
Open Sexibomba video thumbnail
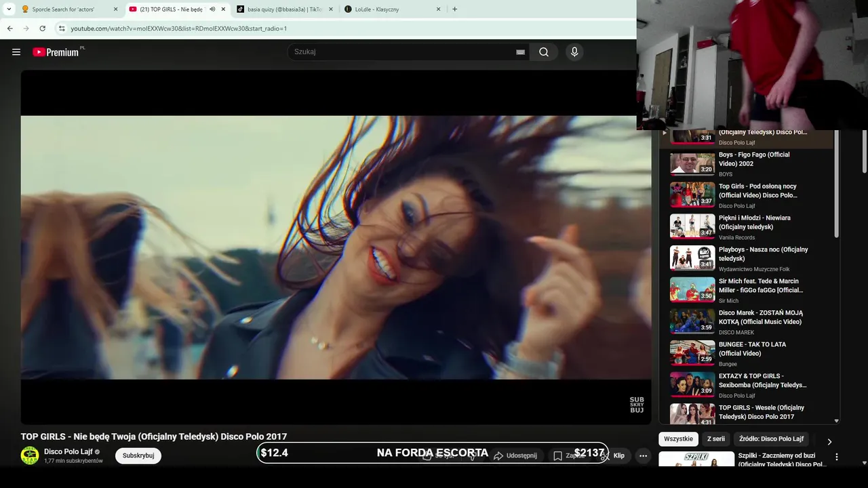tap(692, 385)
